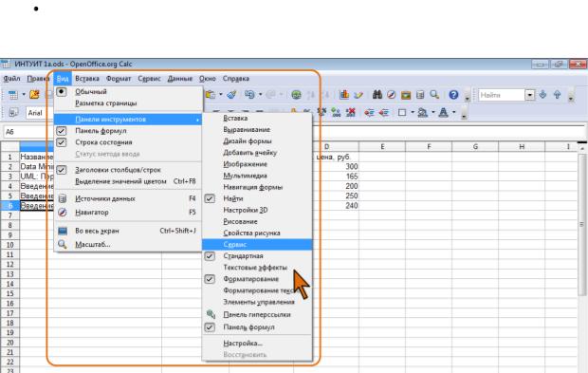This screenshot has width=588, height=373.
Task: Click the Full Screen monitor icon
Action: 63,231
